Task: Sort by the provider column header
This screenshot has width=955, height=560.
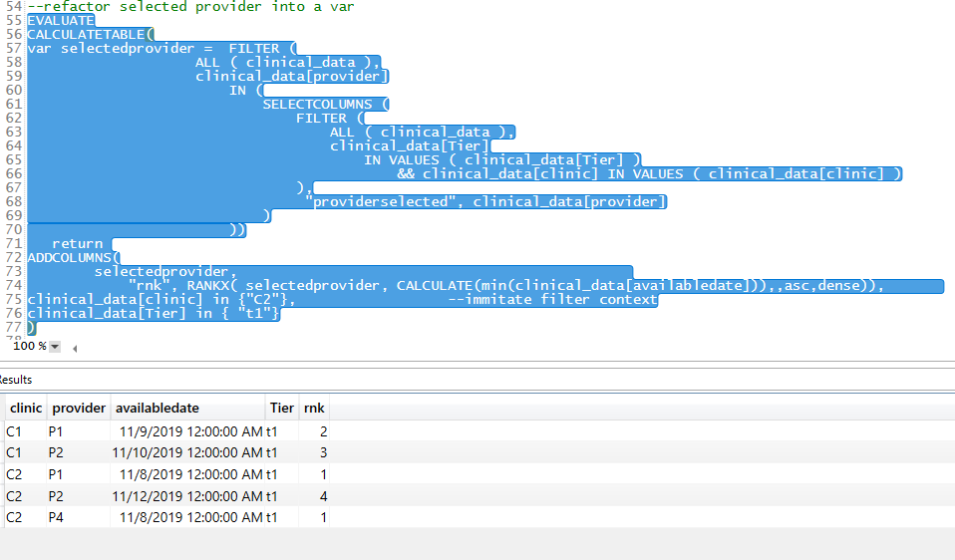Action: 79,408
